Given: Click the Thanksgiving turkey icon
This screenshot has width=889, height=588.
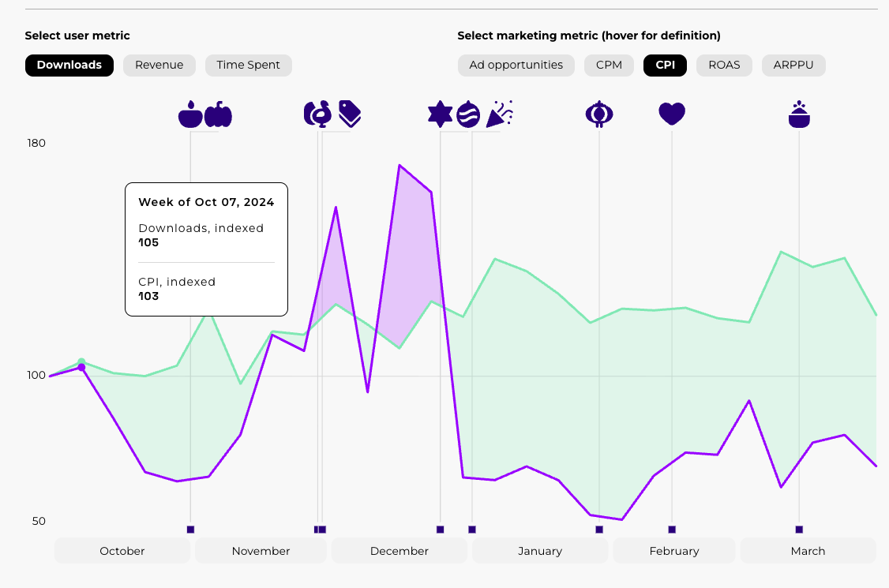Looking at the screenshot, I should tap(318, 114).
